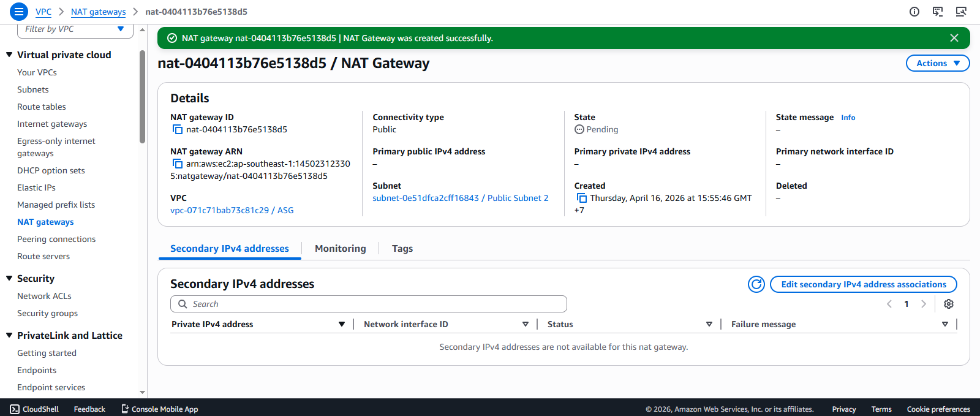
Task: Open Cookie preferences in footer
Action: click(938, 409)
